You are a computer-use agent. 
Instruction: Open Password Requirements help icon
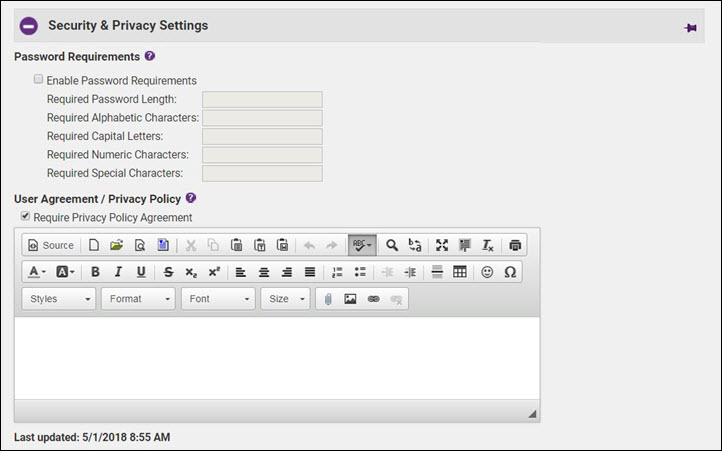(150, 56)
